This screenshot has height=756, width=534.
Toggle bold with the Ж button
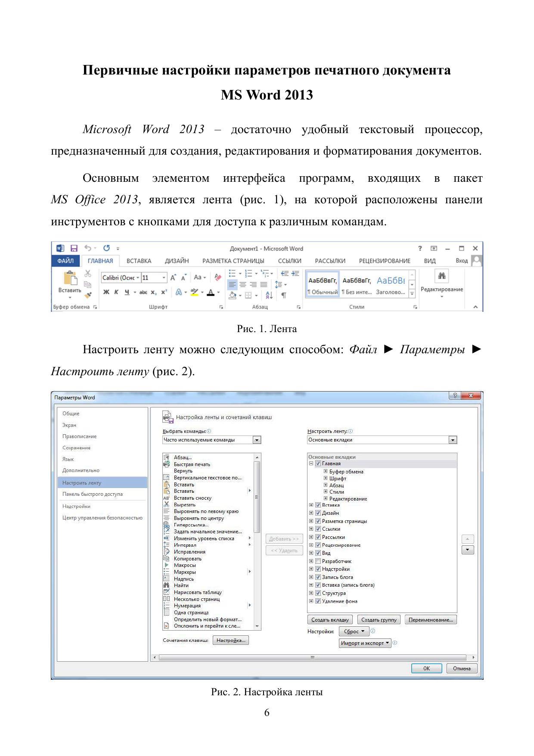(106, 292)
